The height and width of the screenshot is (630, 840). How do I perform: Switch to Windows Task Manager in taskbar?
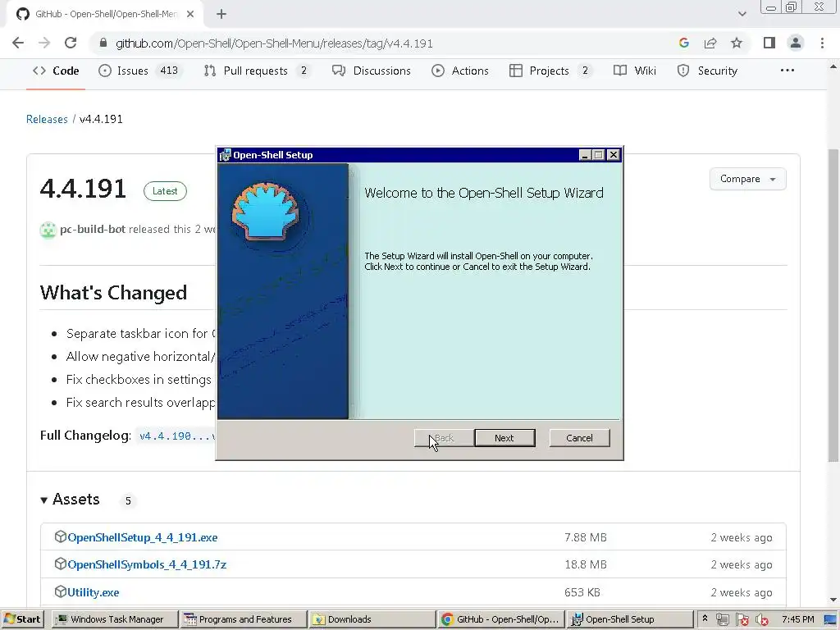coord(115,619)
